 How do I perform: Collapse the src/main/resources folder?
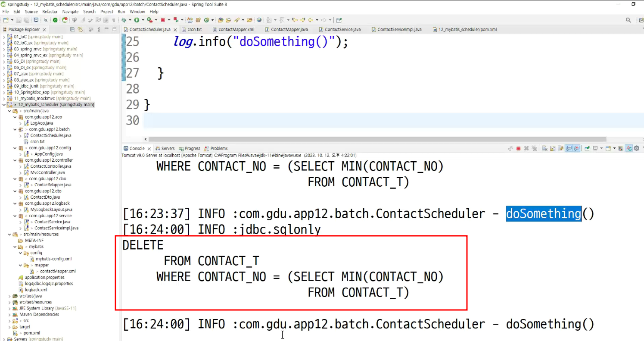[x=9, y=234]
